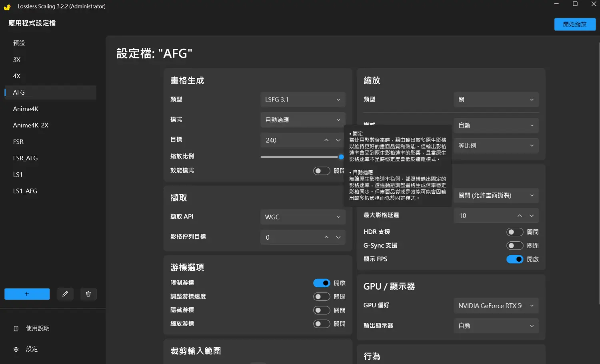Screen dimensions: 600x364
Task: Open the 等比例 aspect ratio dropdown
Action: tap(496, 146)
